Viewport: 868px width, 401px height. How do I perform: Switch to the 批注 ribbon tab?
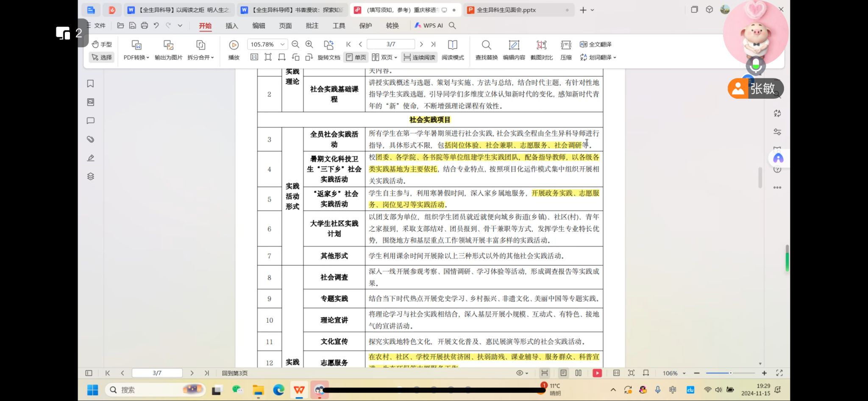(312, 25)
